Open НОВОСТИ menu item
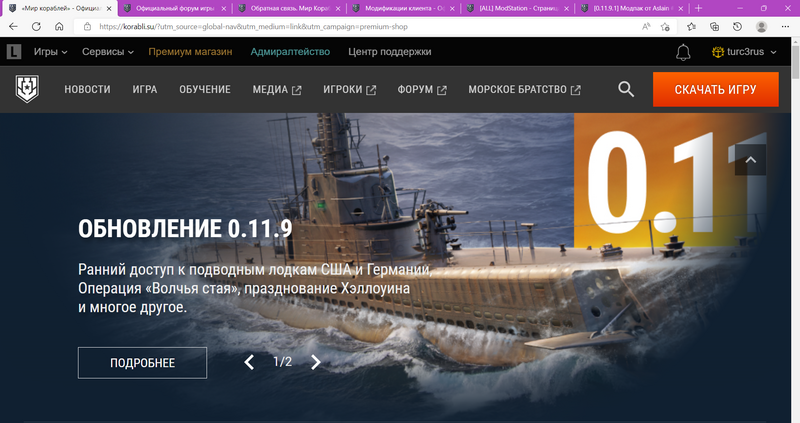 point(87,89)
